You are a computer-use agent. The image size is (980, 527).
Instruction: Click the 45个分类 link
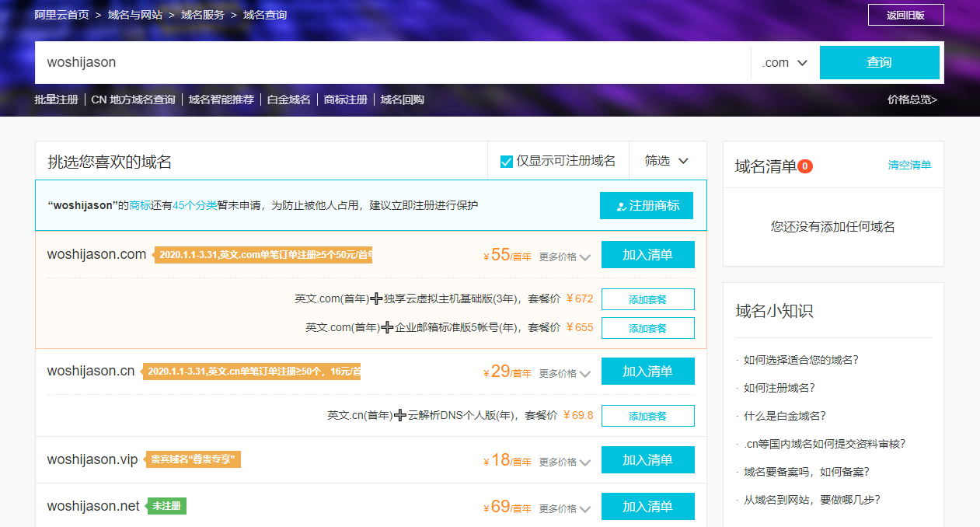(195, 206)
